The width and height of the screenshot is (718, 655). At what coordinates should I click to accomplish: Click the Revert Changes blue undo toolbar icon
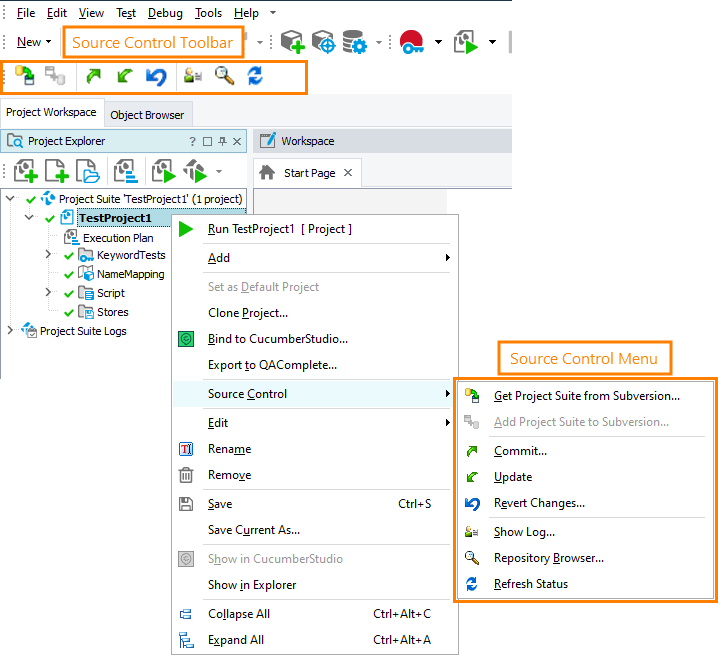click(156, 76)
